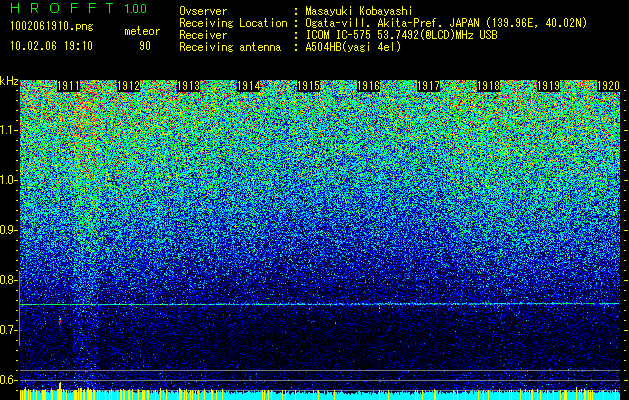This screenshot has height=400, width=629.
Task: Click the HROFFT 1.0.0 title text
Action: tap(79, 8)
